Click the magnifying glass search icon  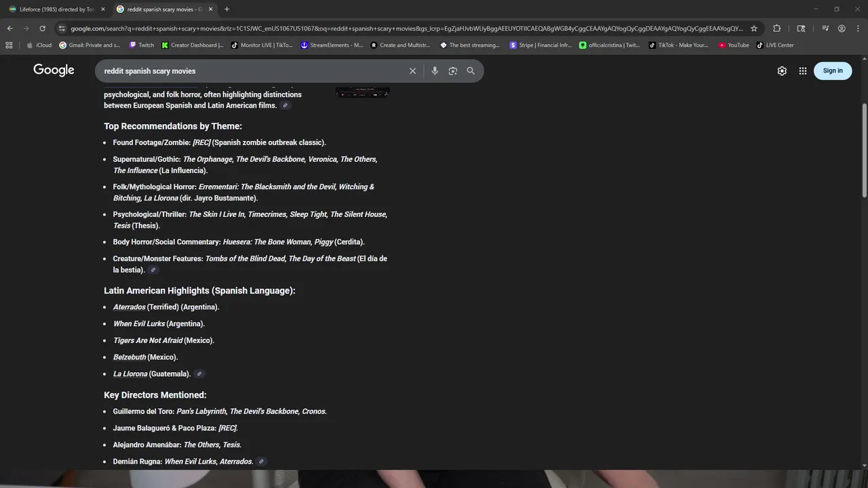pos(471,71)
